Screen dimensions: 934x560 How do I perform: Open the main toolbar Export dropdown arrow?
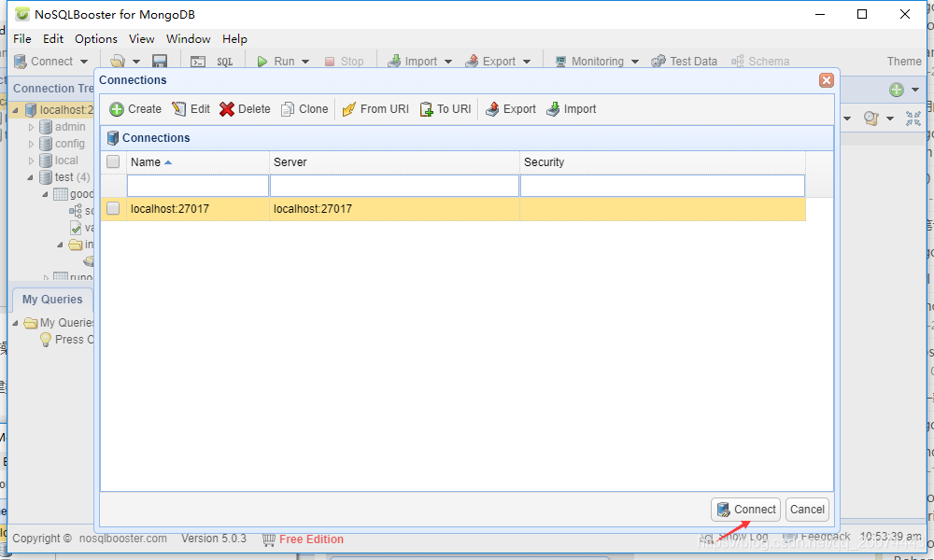click(527, 62)
